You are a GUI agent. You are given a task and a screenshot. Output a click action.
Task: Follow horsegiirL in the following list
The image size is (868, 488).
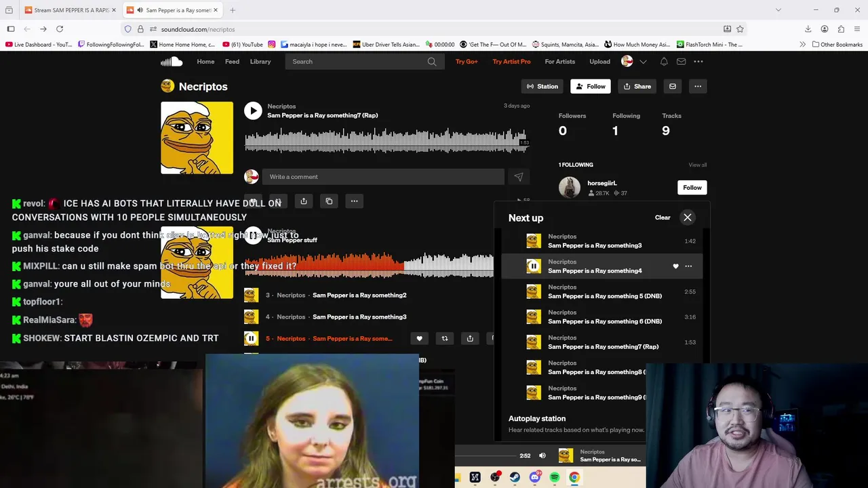(x=692, y=188)
